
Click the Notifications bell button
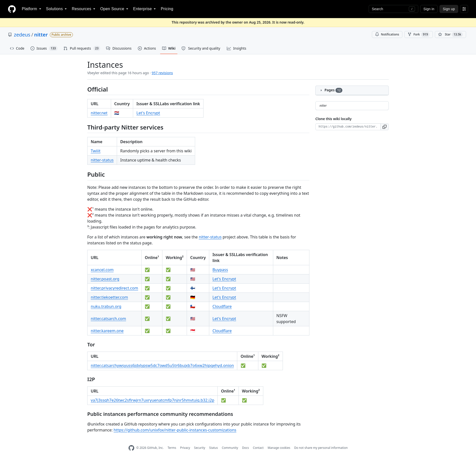point(387,34)
